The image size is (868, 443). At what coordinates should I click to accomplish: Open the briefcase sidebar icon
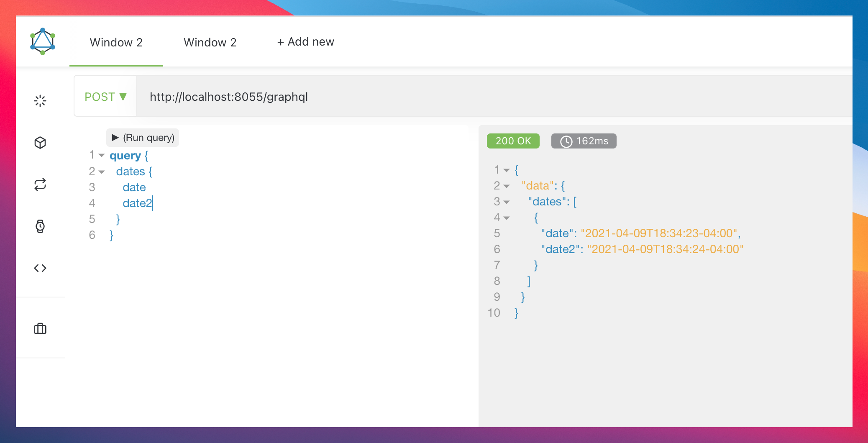click(x=40, y=328)
